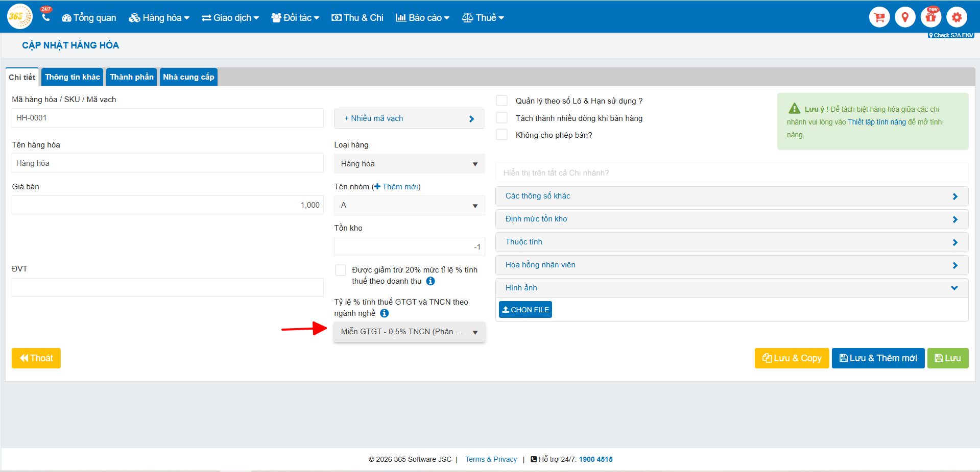Click the Thiết lập tính năng link
The height and width of the screenshot is (472, 980).
(x=876, y=122)
